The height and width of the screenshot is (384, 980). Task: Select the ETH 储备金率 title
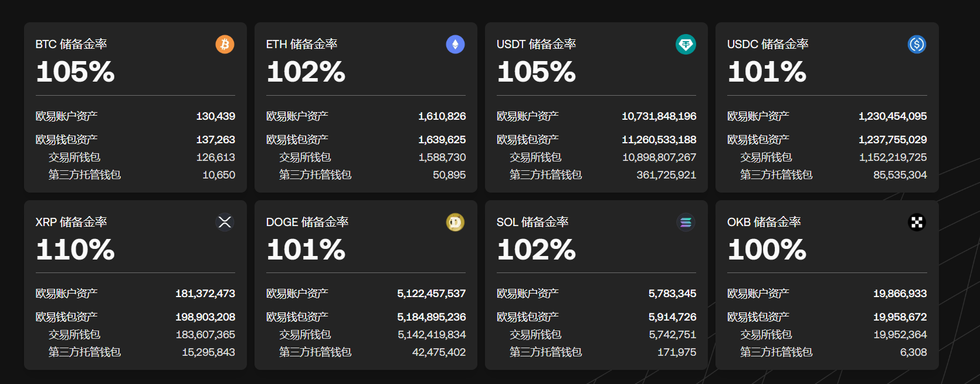coord(301,44)
